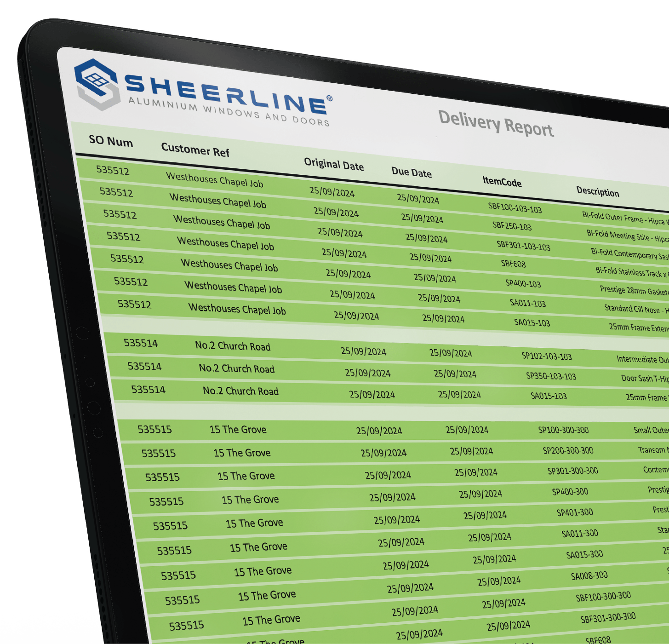Viewport: 669px width, 644px height.
Task: Open the row with item code SP400-103
Action: (523, 283)
